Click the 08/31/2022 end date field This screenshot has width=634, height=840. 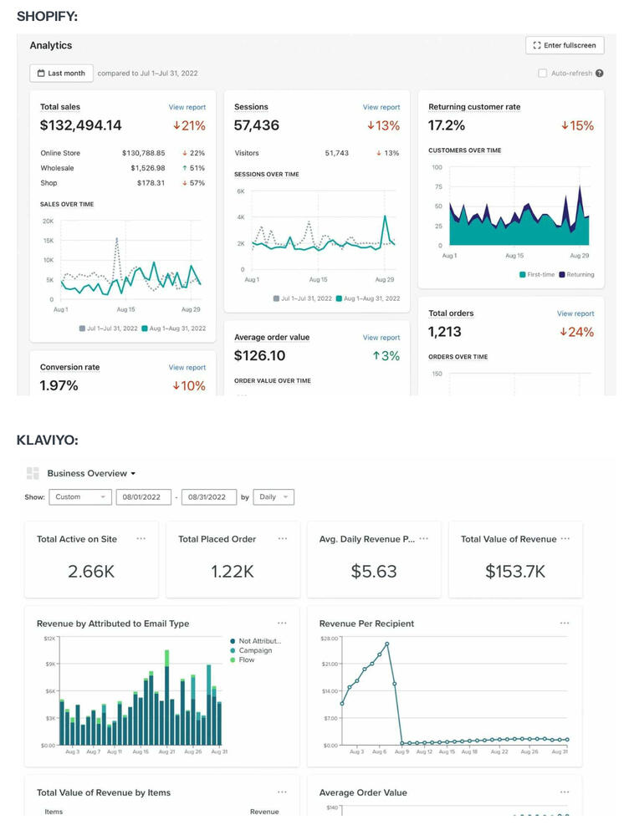coord(209,497)
